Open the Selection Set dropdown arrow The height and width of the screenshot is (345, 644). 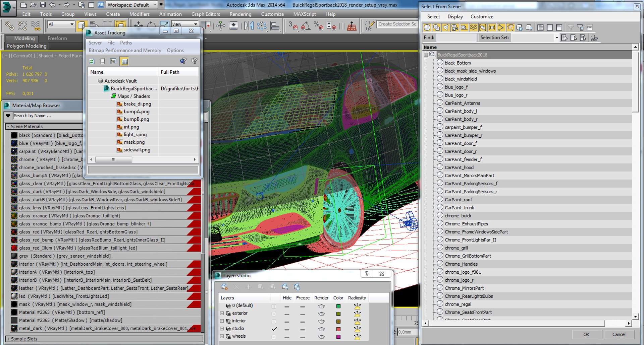click(x=556, y=38)
